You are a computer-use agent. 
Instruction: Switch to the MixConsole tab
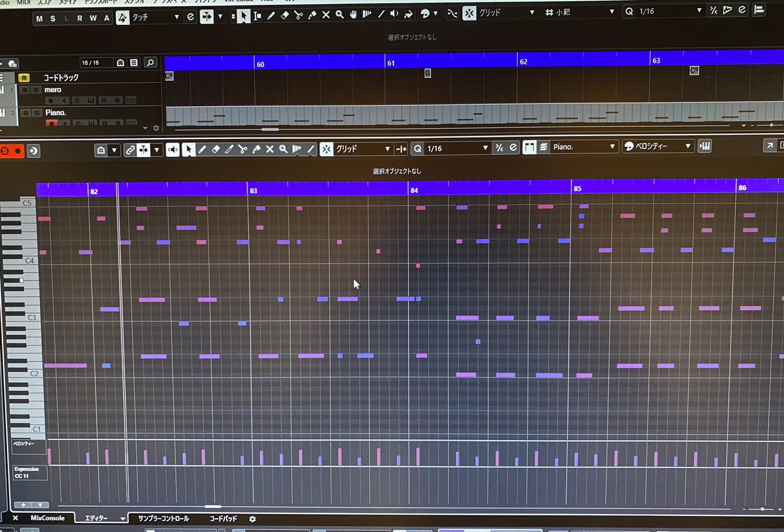coord(47,518)
